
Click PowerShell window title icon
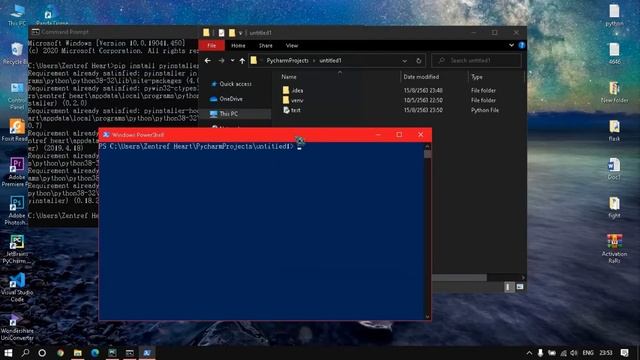coord(106,135)
